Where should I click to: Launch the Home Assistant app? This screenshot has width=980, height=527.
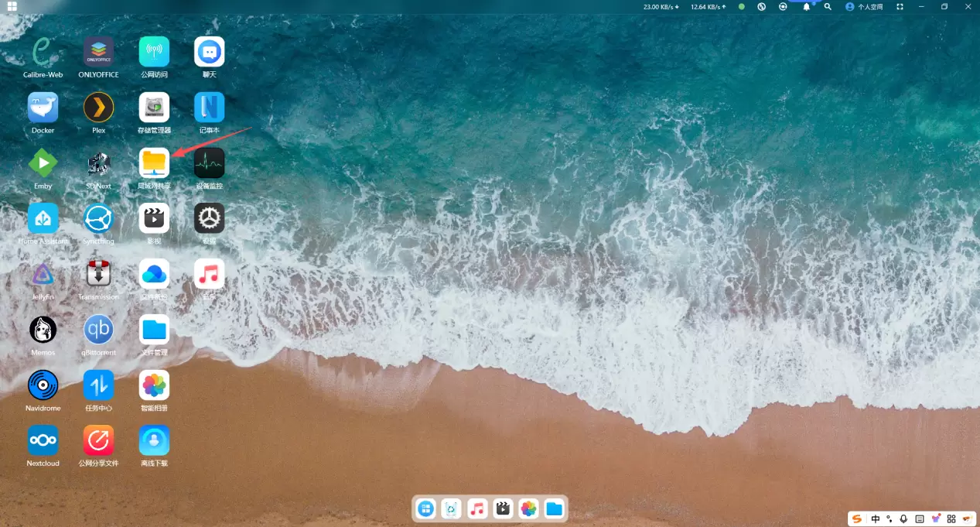pyautogui.click(x=43, y=219)
